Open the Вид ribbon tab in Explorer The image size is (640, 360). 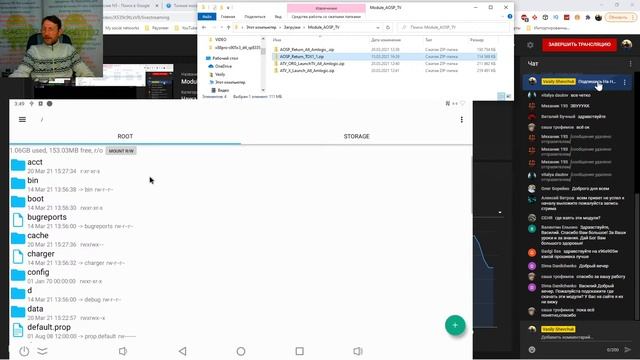[x=278, y=17]
